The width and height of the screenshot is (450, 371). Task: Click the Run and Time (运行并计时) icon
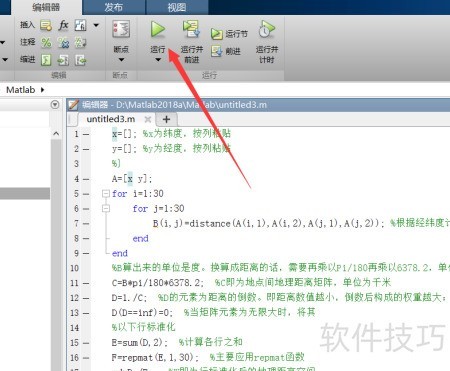(x=267, y=29)
